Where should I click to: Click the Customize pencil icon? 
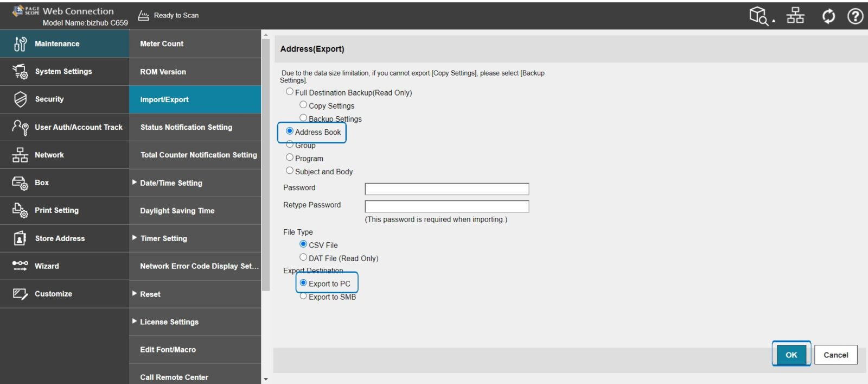point(20,294)
